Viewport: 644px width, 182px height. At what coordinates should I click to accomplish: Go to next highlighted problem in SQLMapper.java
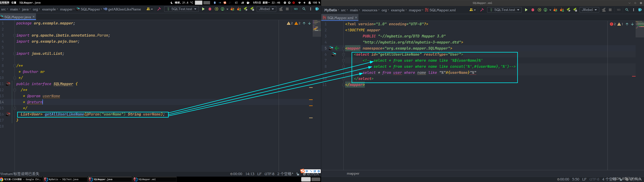point(309,23)
